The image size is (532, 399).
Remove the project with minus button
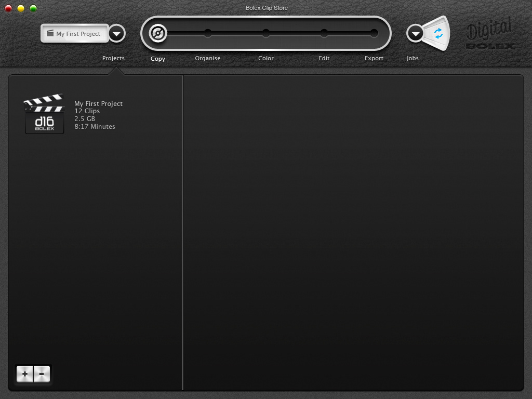(x=42, y=374)
